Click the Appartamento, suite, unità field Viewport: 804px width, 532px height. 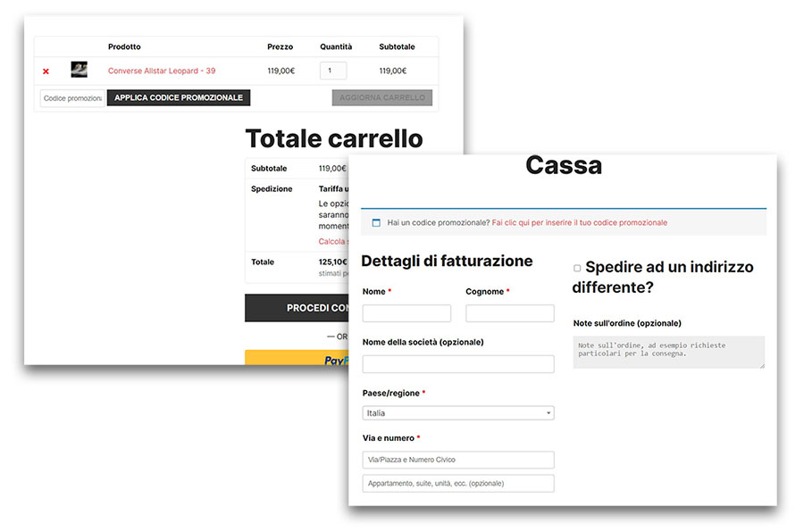[x=458, y=484]
